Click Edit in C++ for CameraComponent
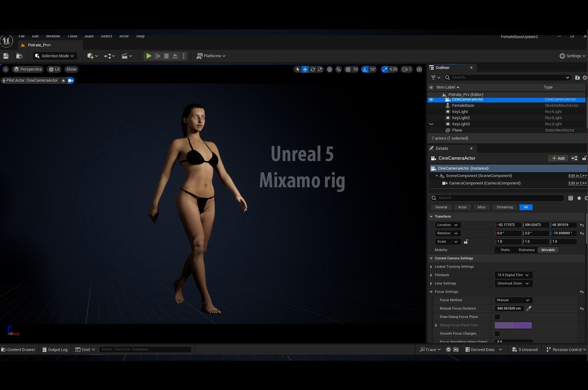The height and width of the screenshot is (390, 588). click(x=577, y=183)
